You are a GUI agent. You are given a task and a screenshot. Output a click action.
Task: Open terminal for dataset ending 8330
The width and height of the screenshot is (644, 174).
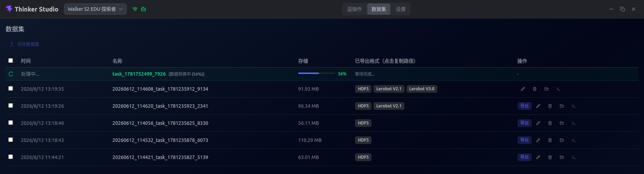tap(574, 123)
